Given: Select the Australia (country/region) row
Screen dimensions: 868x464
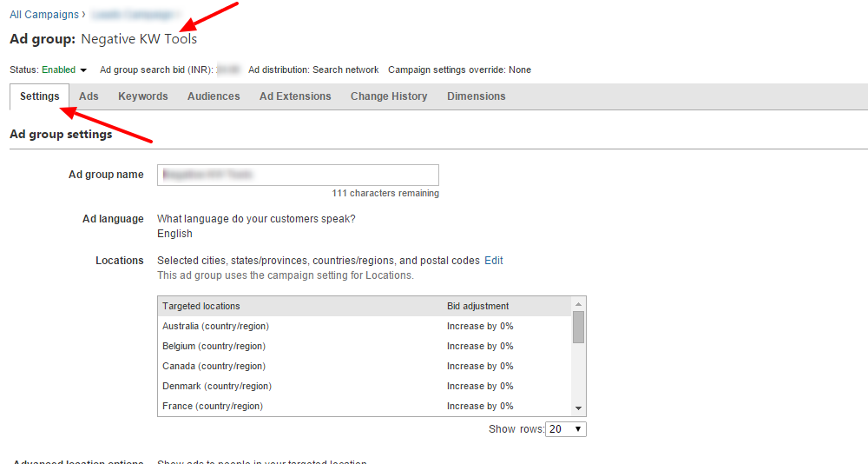Looking at the screenshot, I should pyautogui.click(x=365, y=326).
